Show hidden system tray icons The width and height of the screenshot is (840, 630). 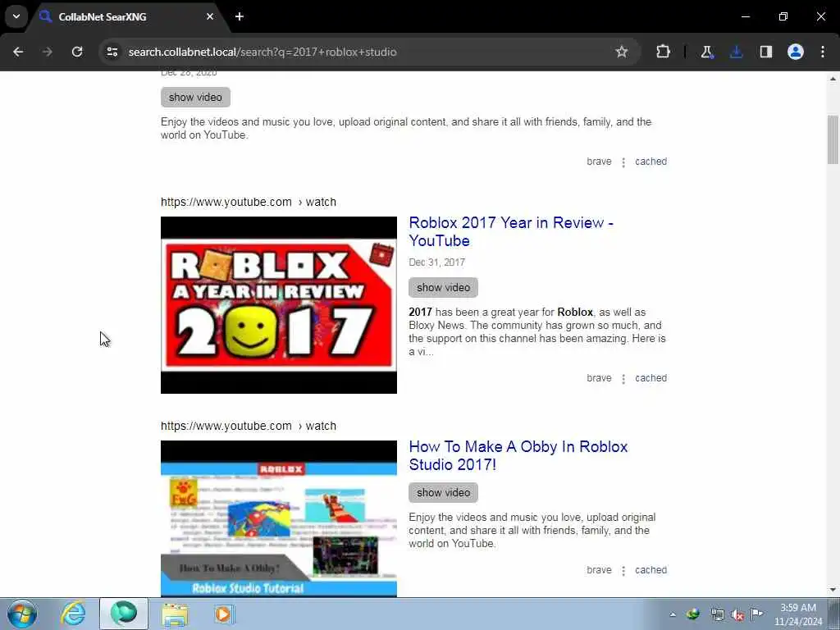[673, 614]
